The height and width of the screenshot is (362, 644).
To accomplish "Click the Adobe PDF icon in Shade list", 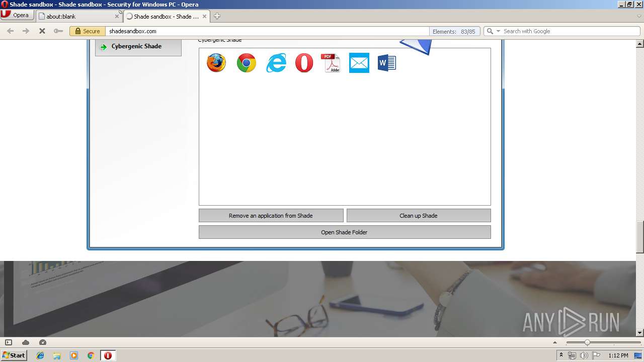I will coord(331,63).
